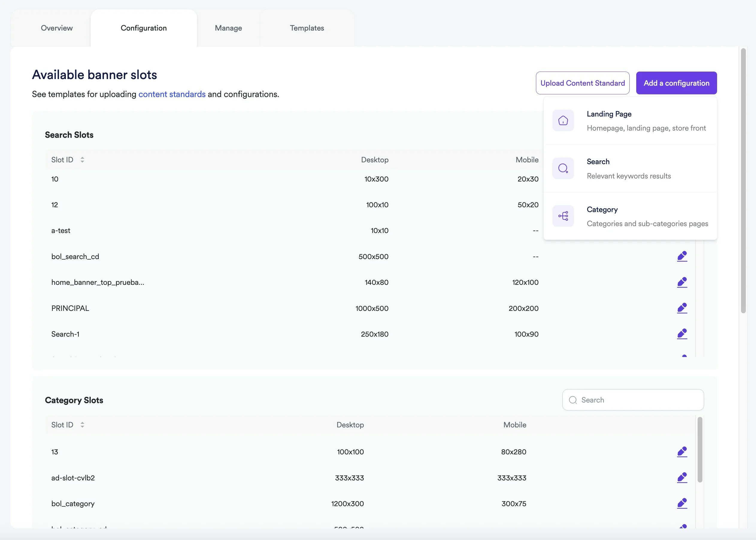Viewport: 756px width, 540px height.
Task: Edit the bol_search_cd slot
Action: [x=682, y=256]
